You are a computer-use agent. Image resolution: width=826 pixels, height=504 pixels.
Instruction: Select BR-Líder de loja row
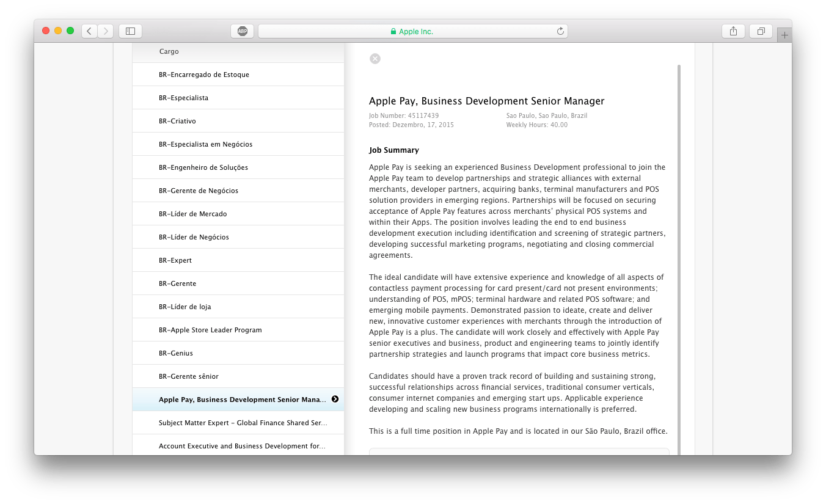click(x=238, y=307)
